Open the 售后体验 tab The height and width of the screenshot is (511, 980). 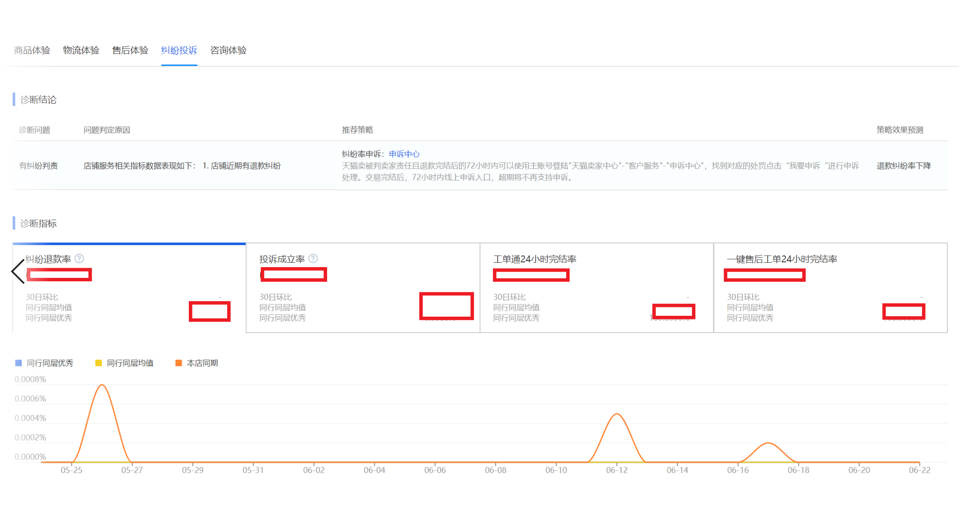click(130, 50)
